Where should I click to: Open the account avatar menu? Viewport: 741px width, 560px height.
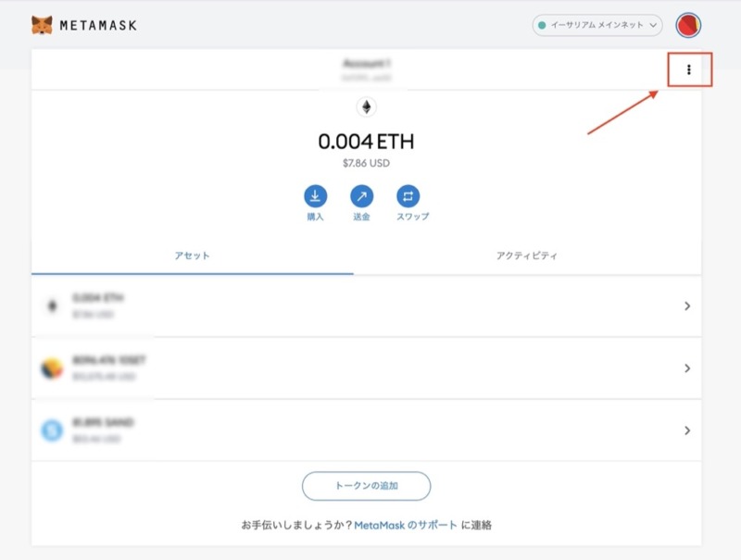point(688,25)
